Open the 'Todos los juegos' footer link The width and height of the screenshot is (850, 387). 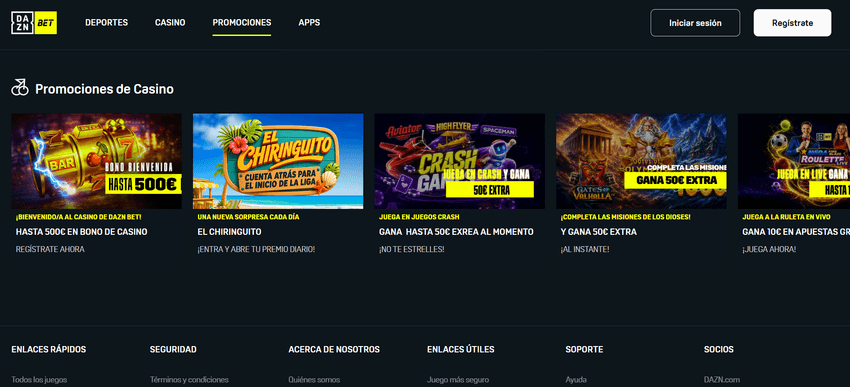39,380
